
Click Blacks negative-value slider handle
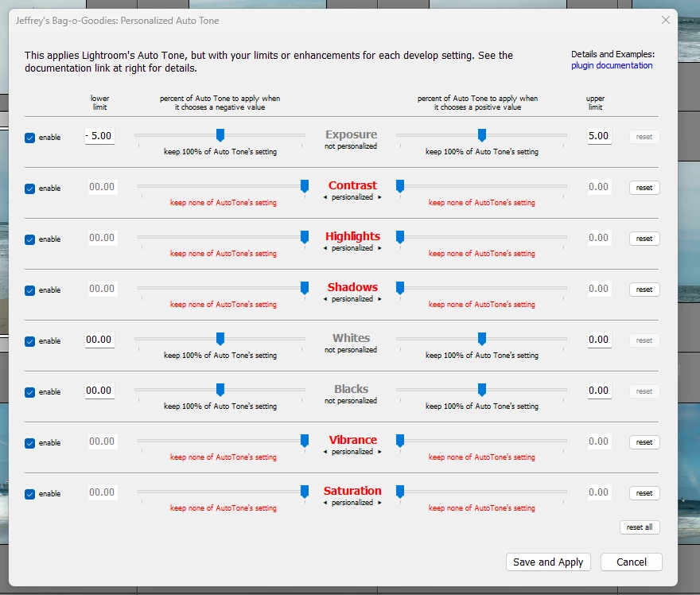click(x=220, y=389)
